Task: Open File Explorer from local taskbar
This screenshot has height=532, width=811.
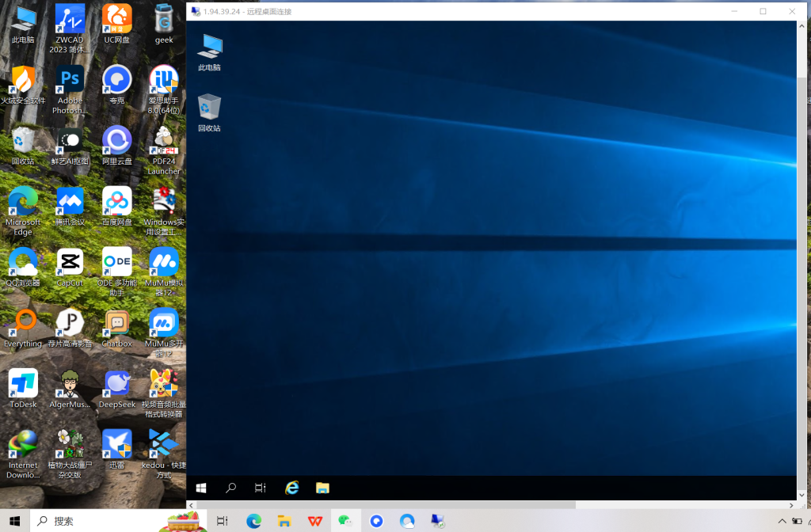Action: (284, 521)
